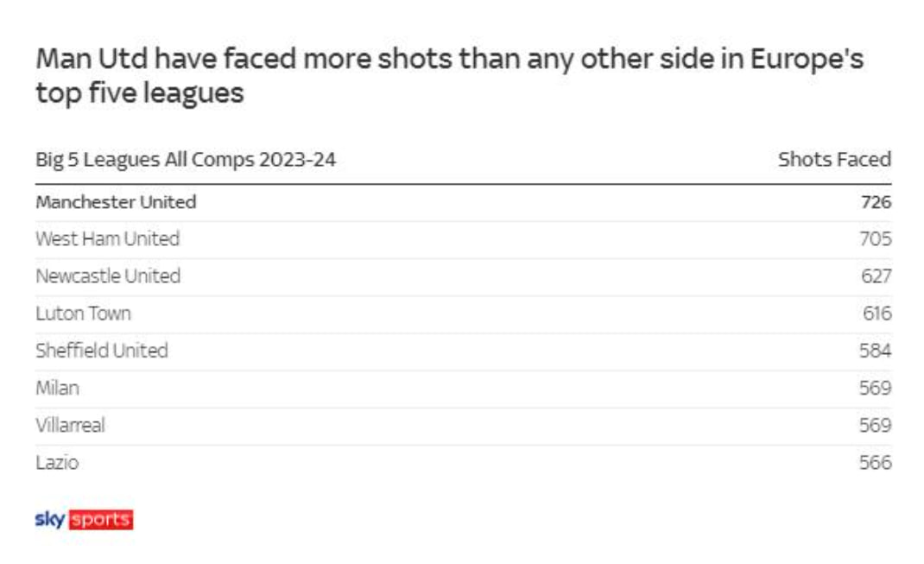Click Villarreal's 569 shots value
Screen dimensions: 924x564
(875, 425)
